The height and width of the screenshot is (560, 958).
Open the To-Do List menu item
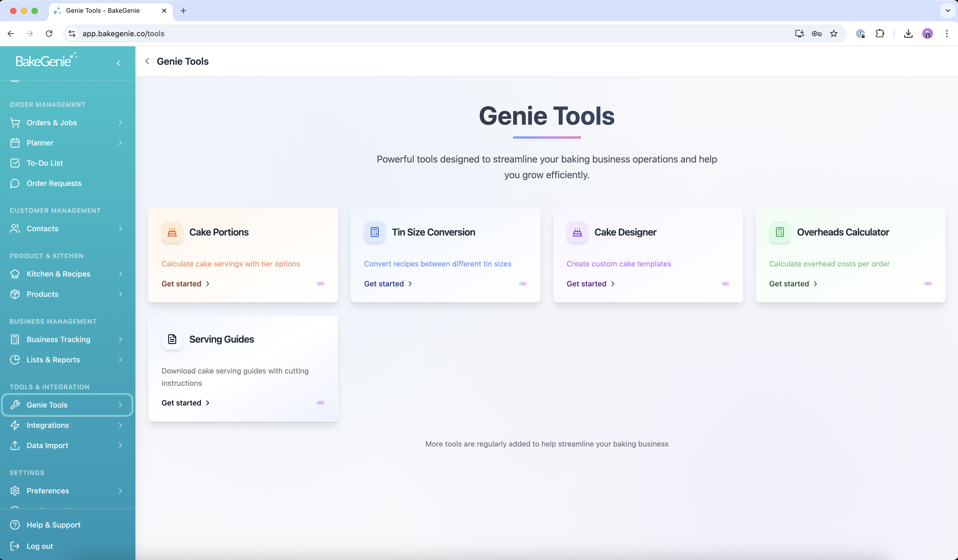coord(45,163)
